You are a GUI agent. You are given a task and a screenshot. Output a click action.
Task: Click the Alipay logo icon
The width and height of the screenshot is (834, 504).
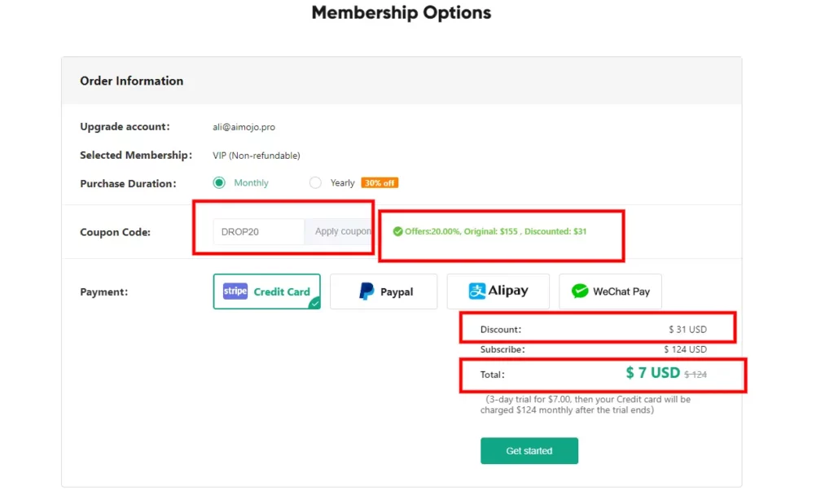point(476,291)
